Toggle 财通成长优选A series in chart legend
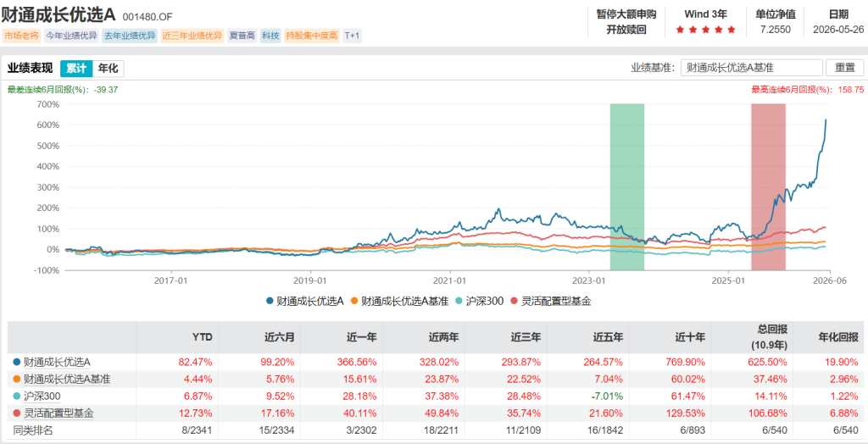 coord(305,301)
